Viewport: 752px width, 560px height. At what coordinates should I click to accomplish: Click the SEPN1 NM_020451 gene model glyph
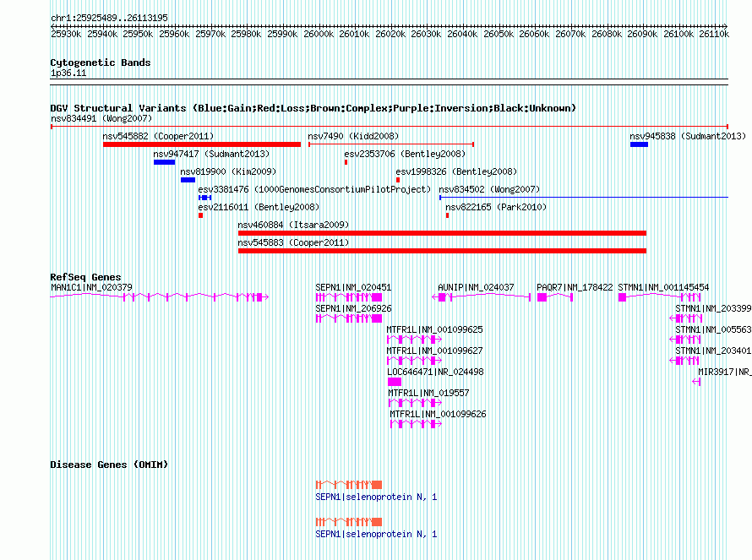pos(349,297)
